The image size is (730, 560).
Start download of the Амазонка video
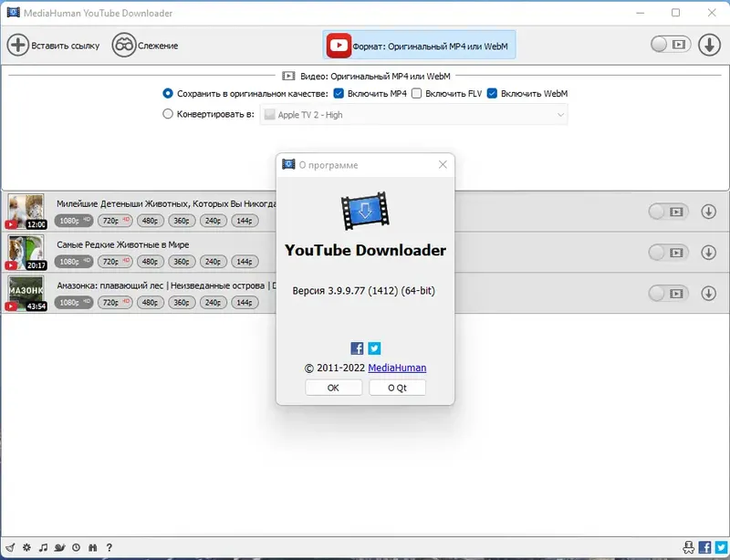point(710,294)
